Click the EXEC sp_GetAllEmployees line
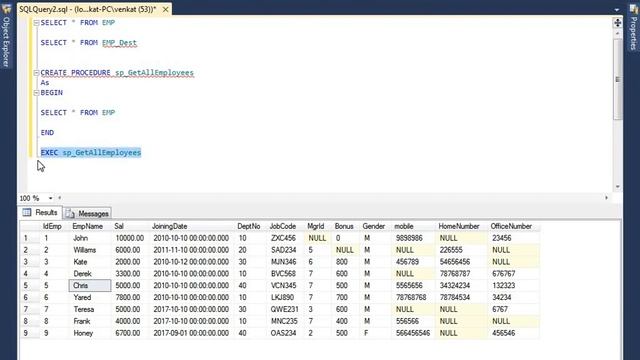The image size is (640, 360). point(91,153)
